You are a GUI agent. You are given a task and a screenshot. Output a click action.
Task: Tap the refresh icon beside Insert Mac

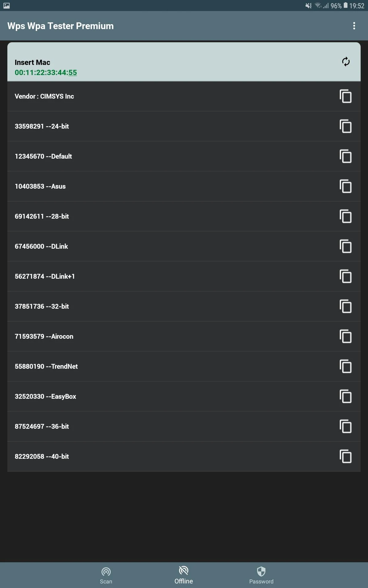coord(346,62)
